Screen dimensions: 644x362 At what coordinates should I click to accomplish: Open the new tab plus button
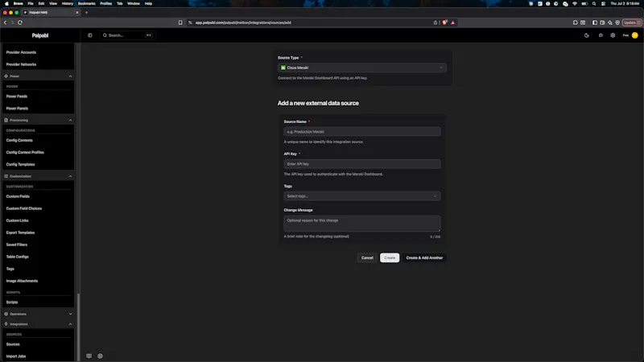87,12
